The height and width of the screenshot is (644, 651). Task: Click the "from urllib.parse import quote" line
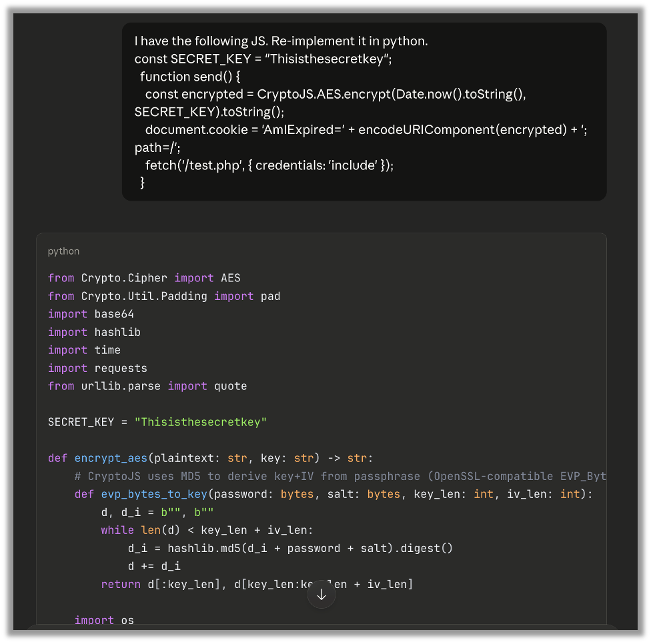tap(147, 386)
